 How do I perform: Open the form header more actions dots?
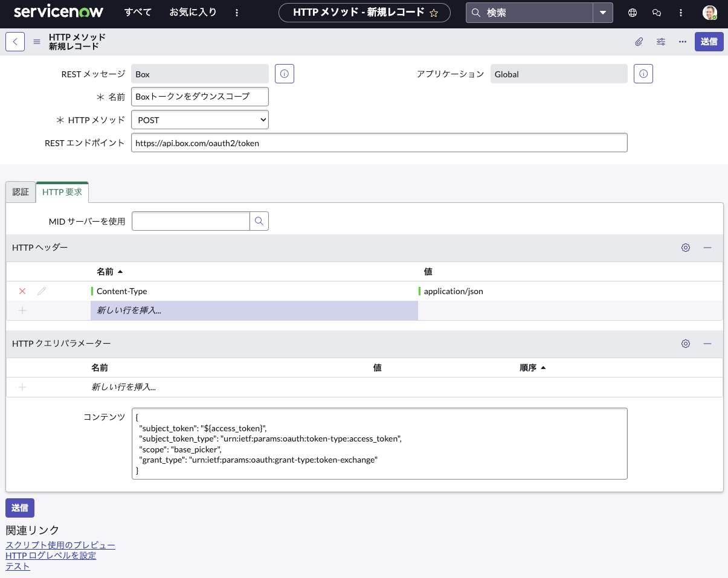[683, 42]
